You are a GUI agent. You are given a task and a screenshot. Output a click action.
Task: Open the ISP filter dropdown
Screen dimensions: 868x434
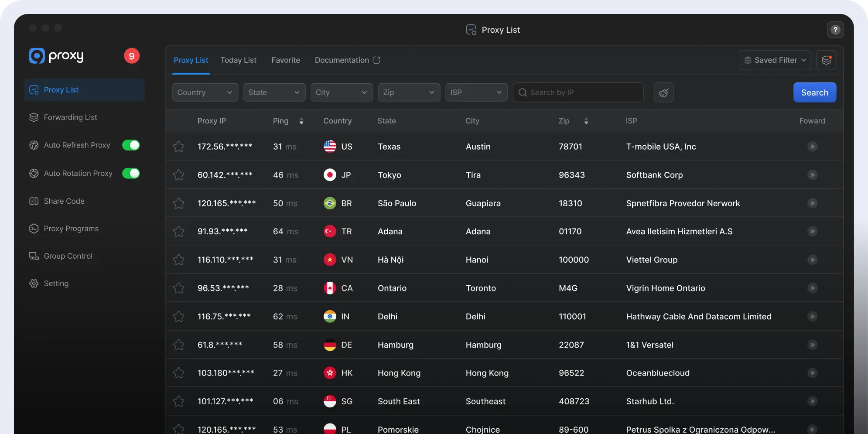(x=476, y=92)
